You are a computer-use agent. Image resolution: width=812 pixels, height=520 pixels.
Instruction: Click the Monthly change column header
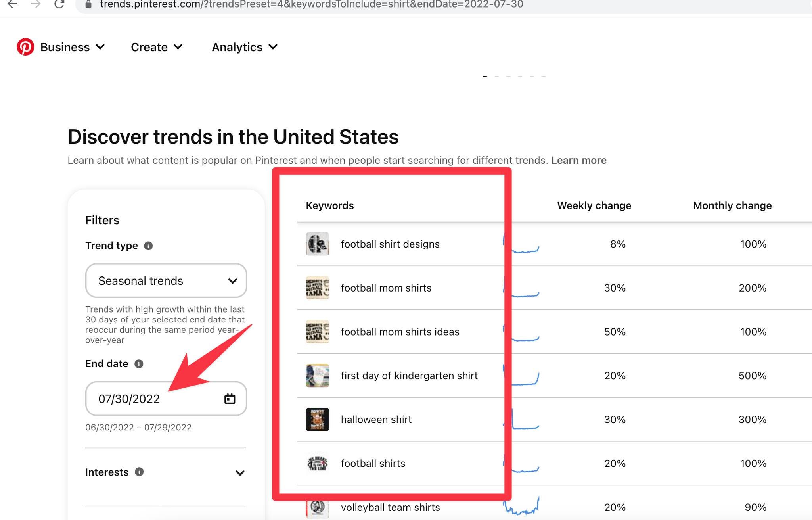pos(732,205)
